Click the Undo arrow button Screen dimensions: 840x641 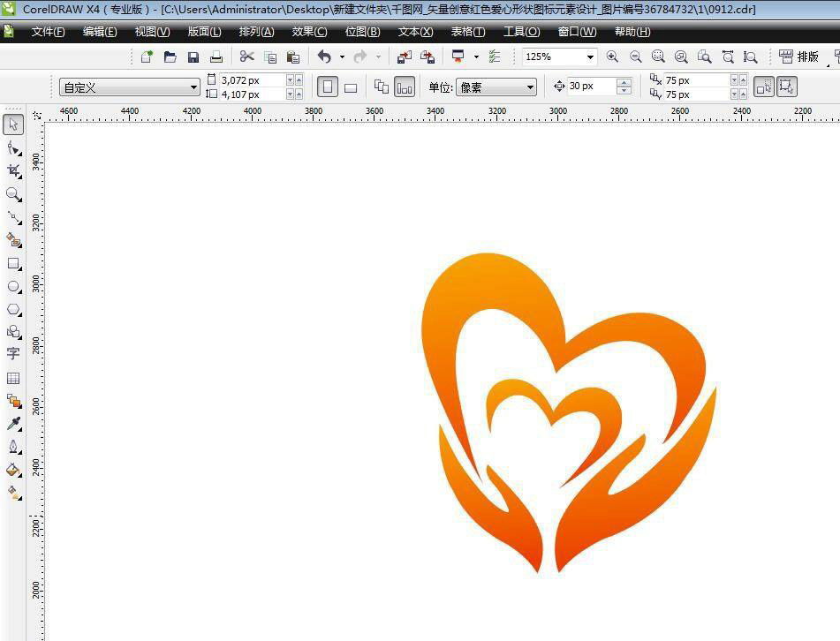[x=324, y=57]
